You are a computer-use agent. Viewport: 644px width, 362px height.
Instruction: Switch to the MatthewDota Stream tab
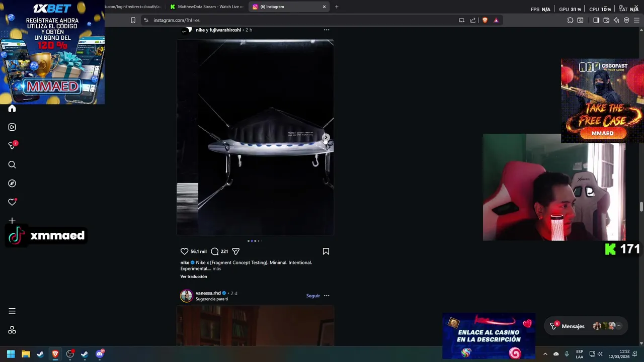(206, 7)
